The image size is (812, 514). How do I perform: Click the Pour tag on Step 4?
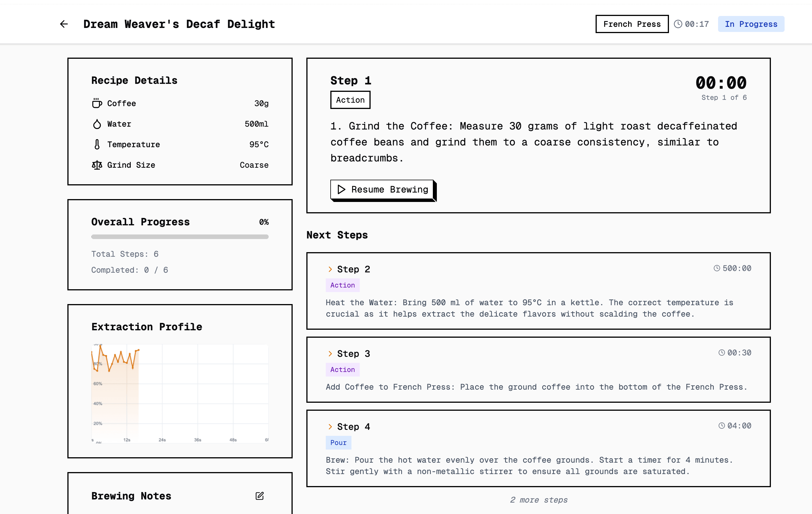click(338, 443)
